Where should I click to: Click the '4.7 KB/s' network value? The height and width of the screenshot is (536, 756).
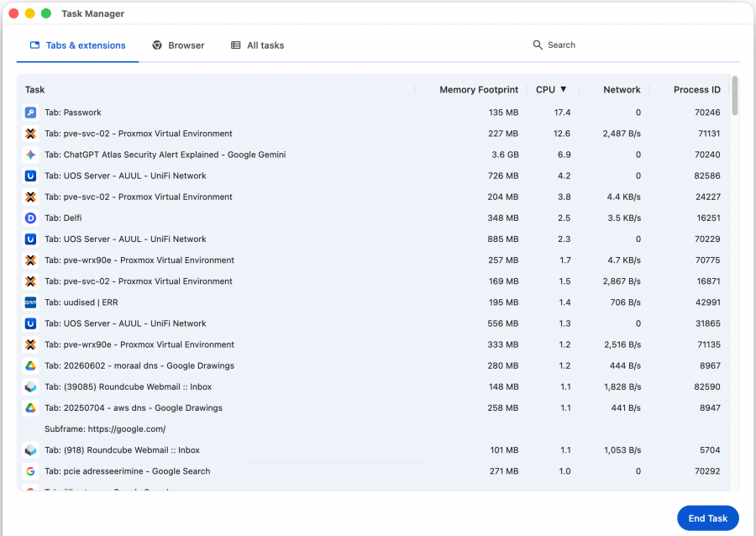point(624,260)
